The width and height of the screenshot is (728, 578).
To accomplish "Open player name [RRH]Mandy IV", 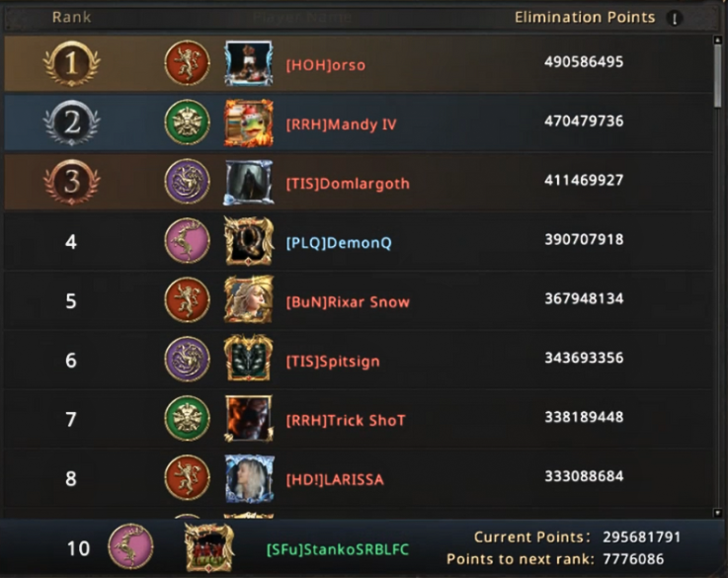I will click(x=341, y=124).
